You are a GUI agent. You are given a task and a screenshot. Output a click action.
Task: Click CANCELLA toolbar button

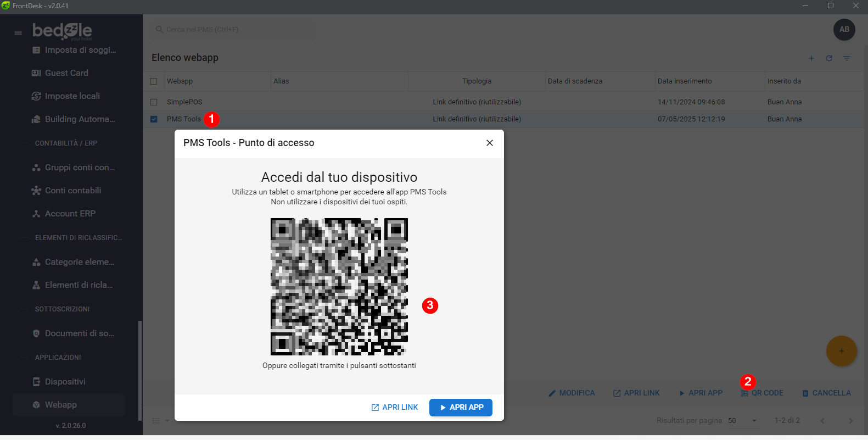[x=826, y=393]
